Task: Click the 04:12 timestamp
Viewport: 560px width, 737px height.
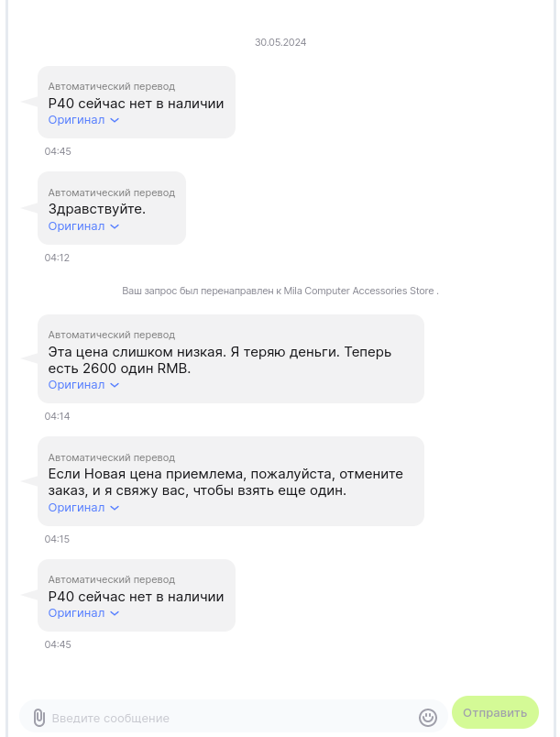Action: [x=57, y=258]
